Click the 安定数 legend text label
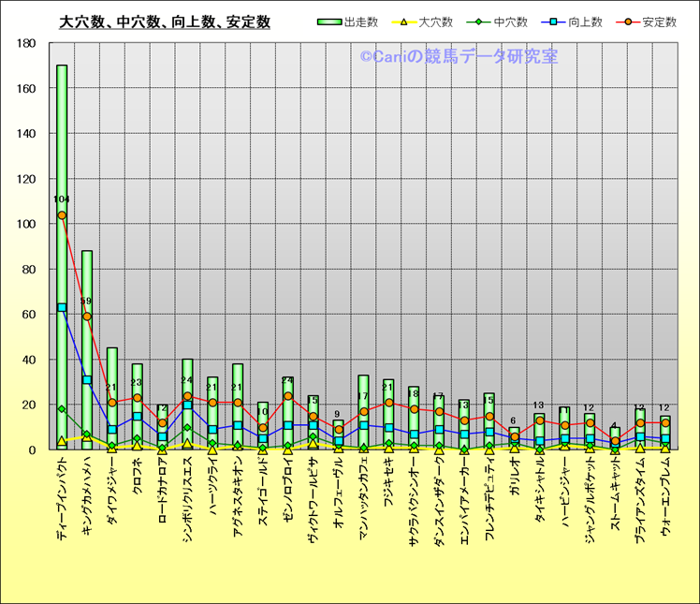Image resolution: width=700 pixels, height=604 pixels. click(x=660, y=22)
